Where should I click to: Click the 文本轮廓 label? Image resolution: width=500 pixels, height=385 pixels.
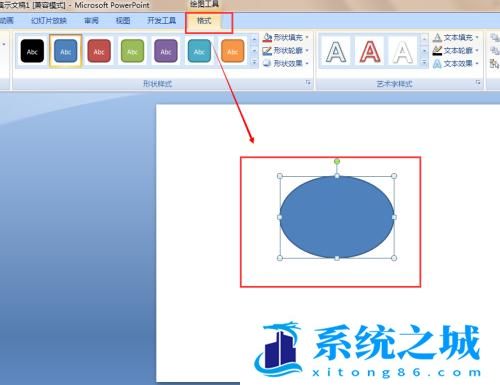tap(458, 51)
